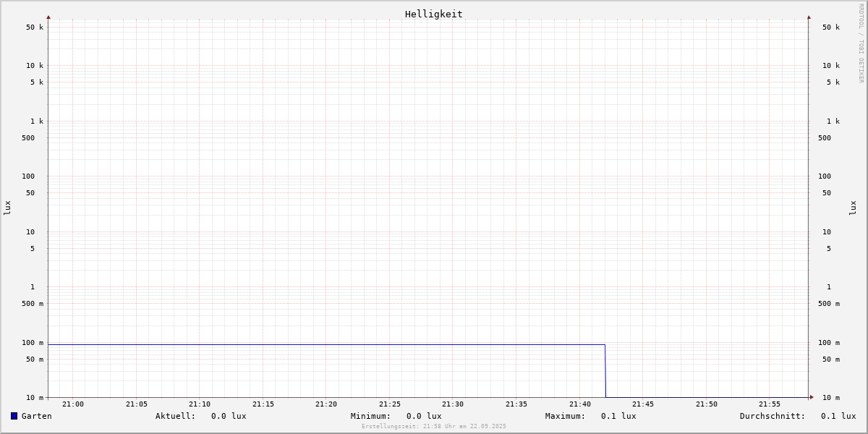This screenshot has width=868, height=434.
Task: Click the "1 k" label on left axis
Action: pyautogui.click(x=37, y=122)
